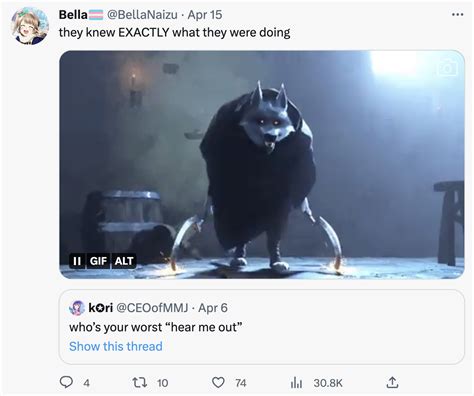Open the view analytics bar chart icon
The image size is (474, 396).
(296, 383)
